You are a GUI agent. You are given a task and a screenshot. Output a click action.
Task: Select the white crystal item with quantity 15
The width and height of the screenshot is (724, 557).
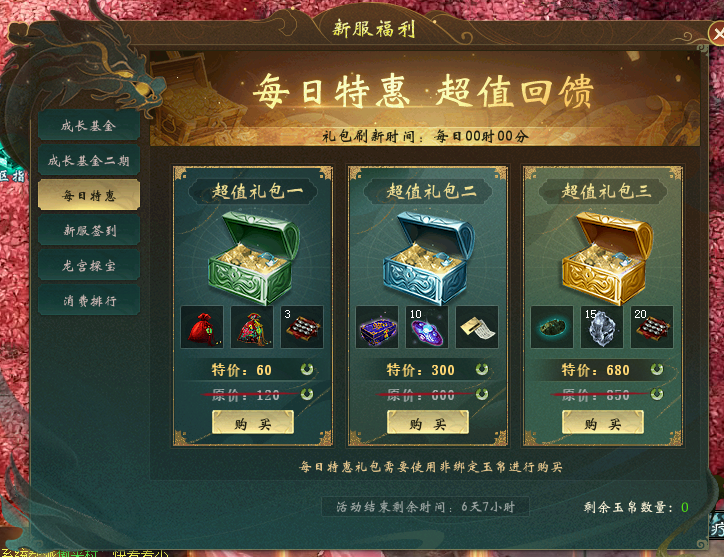point(602,327)
